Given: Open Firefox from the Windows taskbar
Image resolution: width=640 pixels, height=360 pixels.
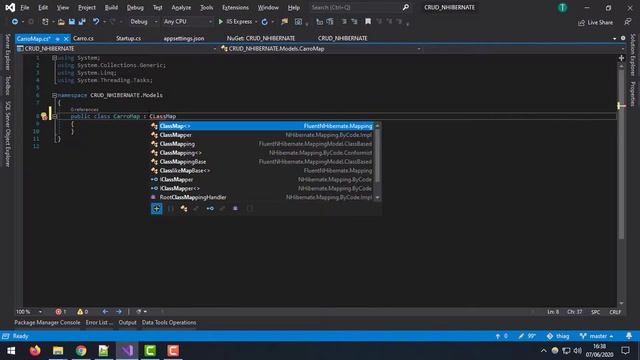Looking at the screenshot, I should (x=35, y=351).
